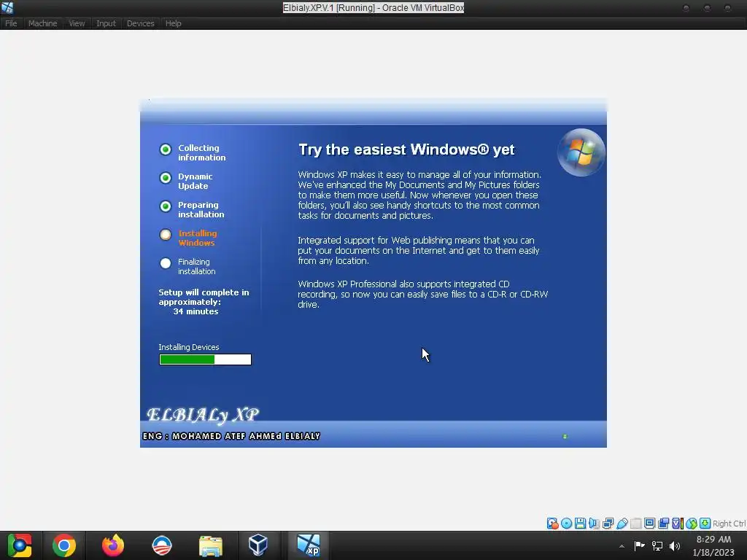Click the virtualization features V icon
The height and width of the screenshot is (560, 747).
pos(677,524)
